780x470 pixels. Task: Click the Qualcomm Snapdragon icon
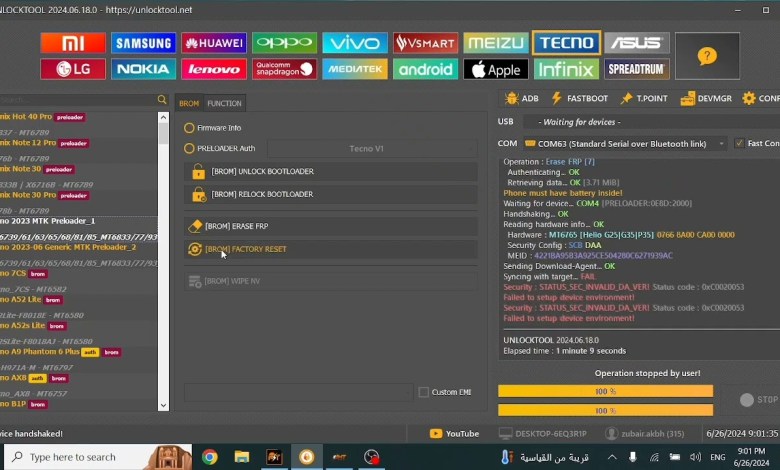point(285,69)
